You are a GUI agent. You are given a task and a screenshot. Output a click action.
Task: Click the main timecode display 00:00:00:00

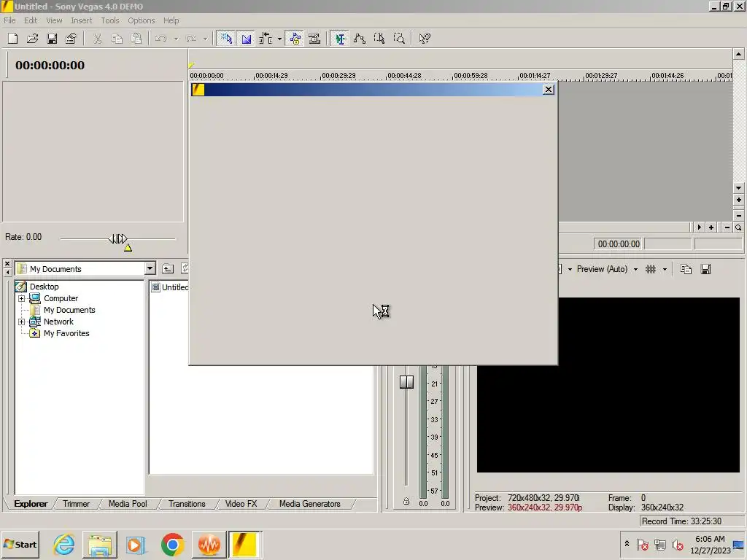point(50,65)
